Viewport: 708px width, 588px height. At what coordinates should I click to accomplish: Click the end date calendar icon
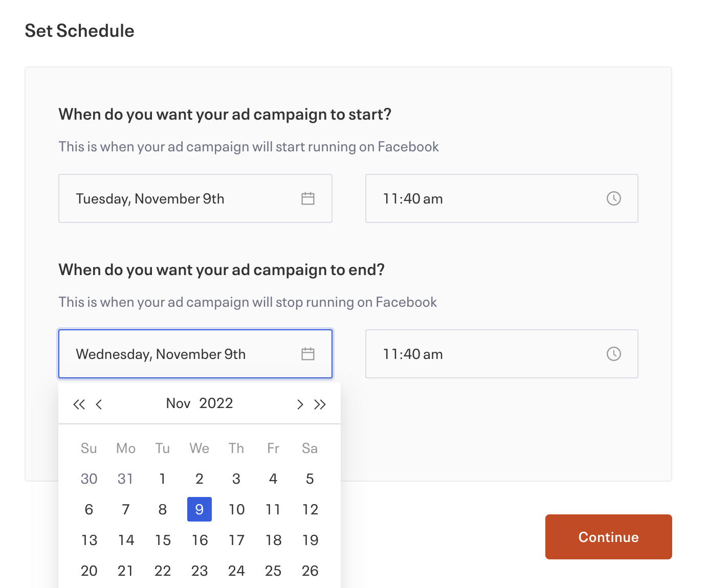(308, 354)
